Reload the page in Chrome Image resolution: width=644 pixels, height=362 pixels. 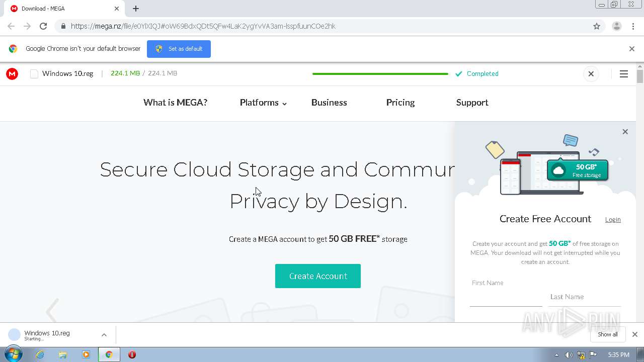click(43, 26)
